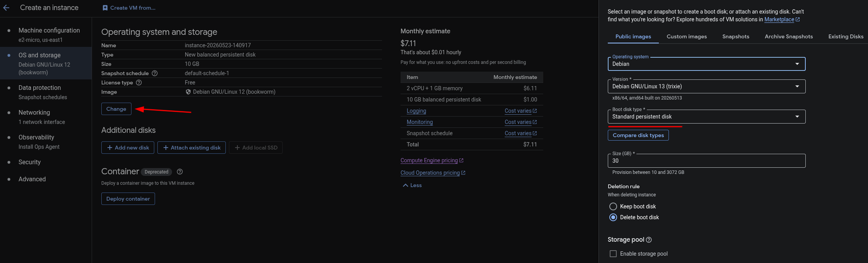Switch to Archive Snapshots tab
The image size is (868, 263).
[x=788, y=37]
